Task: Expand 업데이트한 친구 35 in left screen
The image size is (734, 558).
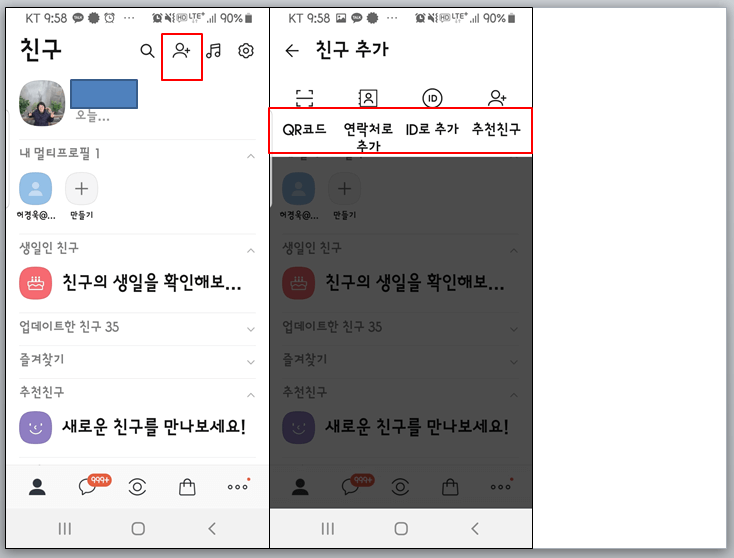Action: (x=251, y=329)
